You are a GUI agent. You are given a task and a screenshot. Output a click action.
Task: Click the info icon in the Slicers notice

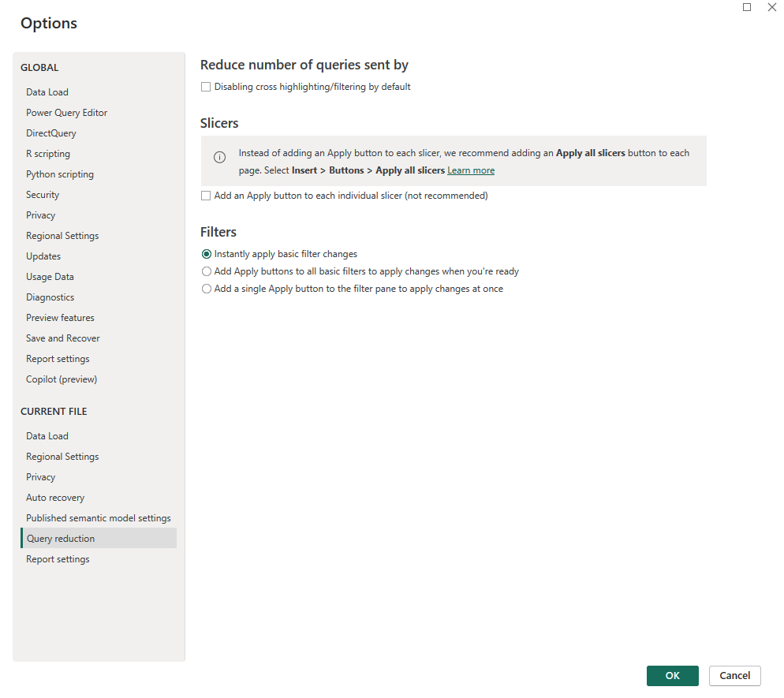[219, 157]
